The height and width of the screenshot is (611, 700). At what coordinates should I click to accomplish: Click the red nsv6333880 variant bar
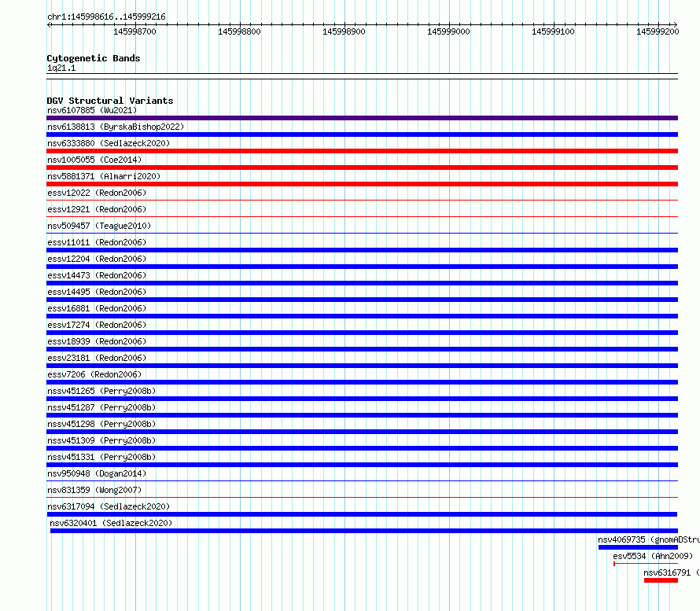[362, 151]
